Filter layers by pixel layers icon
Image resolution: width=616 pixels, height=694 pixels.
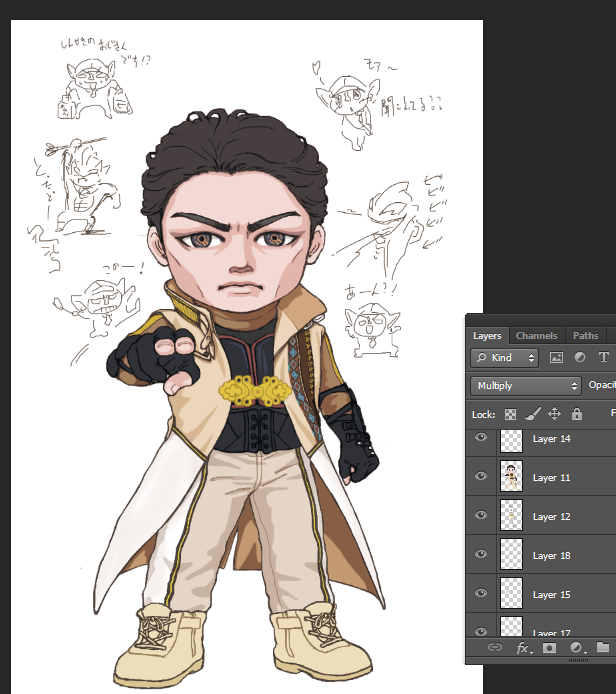pyautogui.click(x=556, y=358)
